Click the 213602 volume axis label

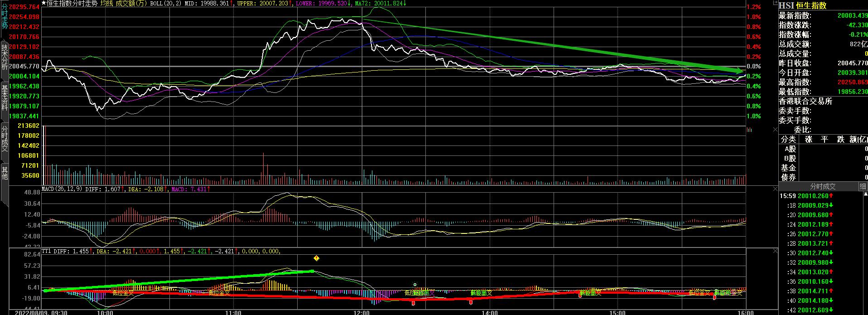[x=28, y=126]
